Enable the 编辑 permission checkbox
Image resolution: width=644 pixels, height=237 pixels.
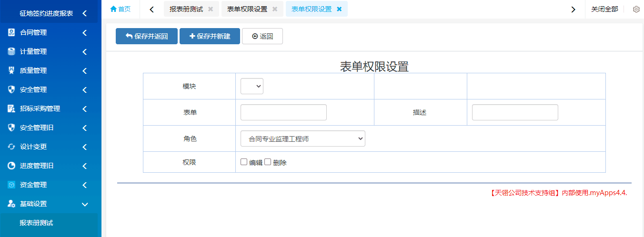[244, 162]
